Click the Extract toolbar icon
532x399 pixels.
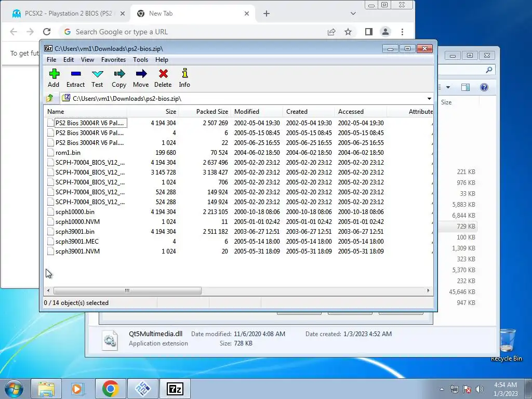click(75, 78)
